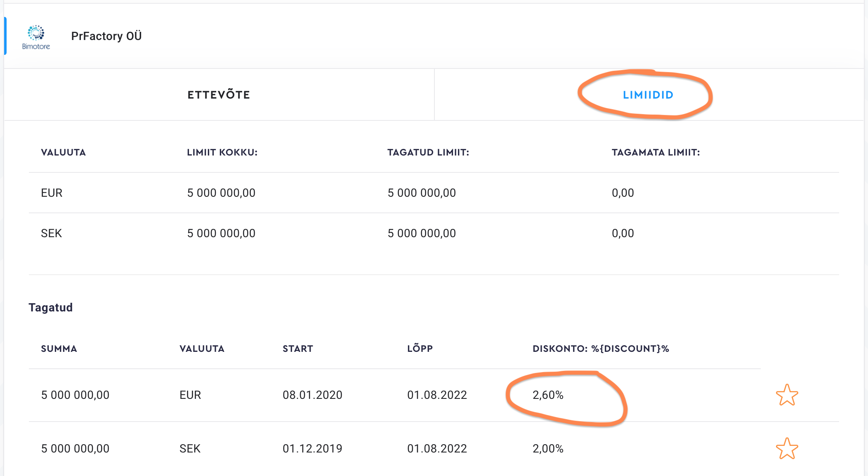Image resolution: width=868 pixels, height=476 pixels.
Task: Click the Tagamata limiit column header
Action: (656, 153)
